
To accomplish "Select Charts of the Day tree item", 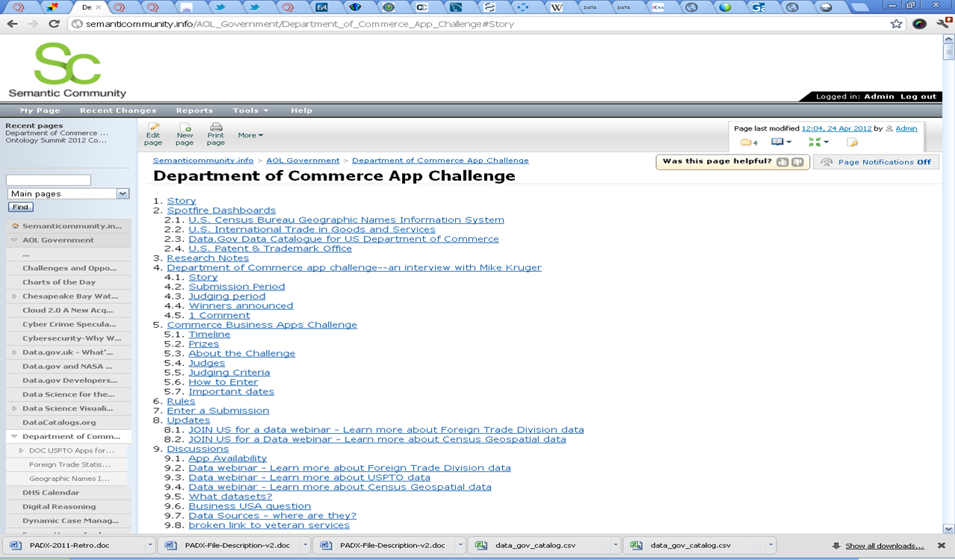I will (x=59, y=282).
